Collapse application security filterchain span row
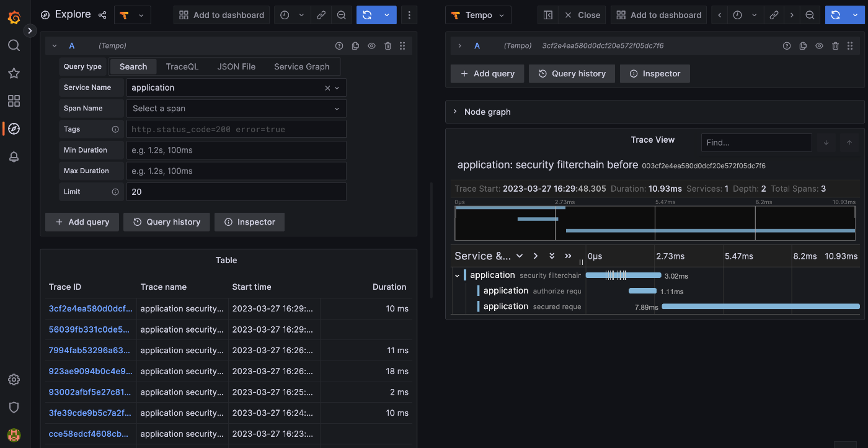Viewport: 868px width, 448px height. click(458, 276)
